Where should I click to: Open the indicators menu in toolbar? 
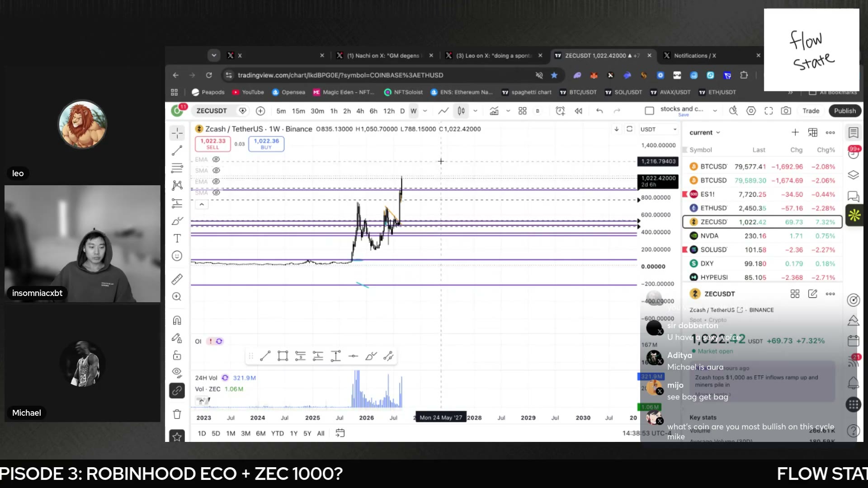tap(494, 111)
